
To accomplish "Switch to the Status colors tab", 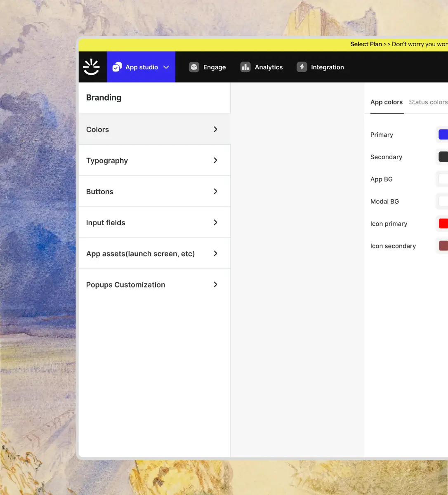I will pos(428,102).
